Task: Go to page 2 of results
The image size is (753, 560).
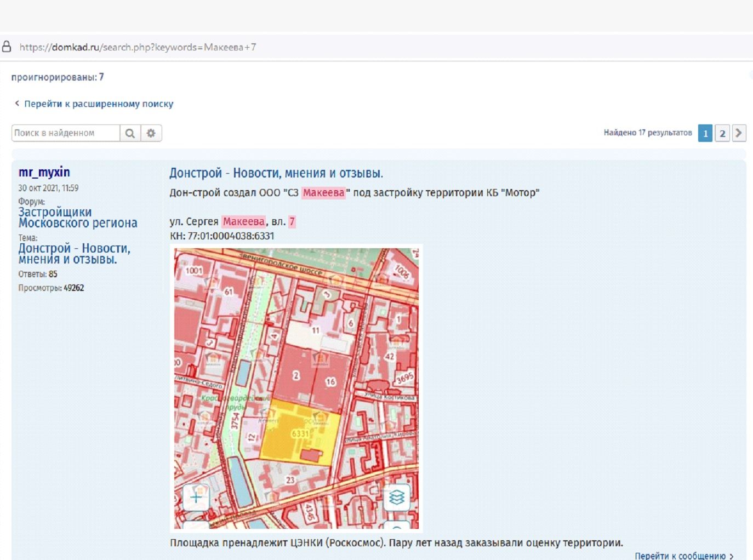Action: pos(723,133)
